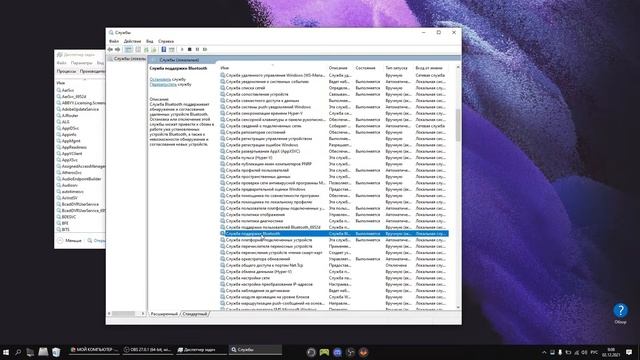This screenshot has width=640, height=360.
Task: Select Служба оркестратора обновлений row
Action: [334, 259]
